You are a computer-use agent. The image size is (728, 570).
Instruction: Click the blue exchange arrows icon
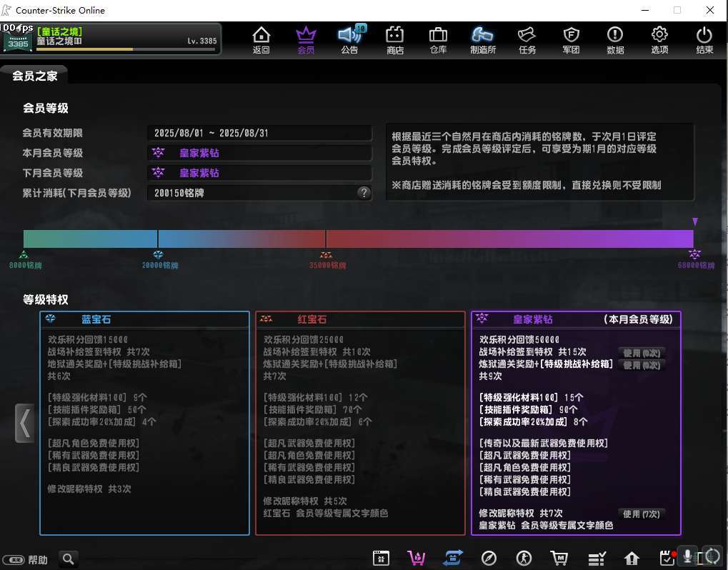453,557
